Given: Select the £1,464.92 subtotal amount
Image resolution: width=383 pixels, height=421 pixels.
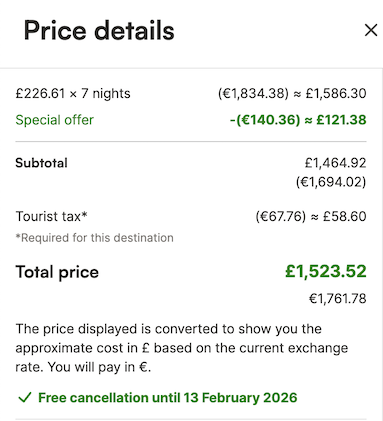Looking at the screenshot, I should [x=335, y=163].
